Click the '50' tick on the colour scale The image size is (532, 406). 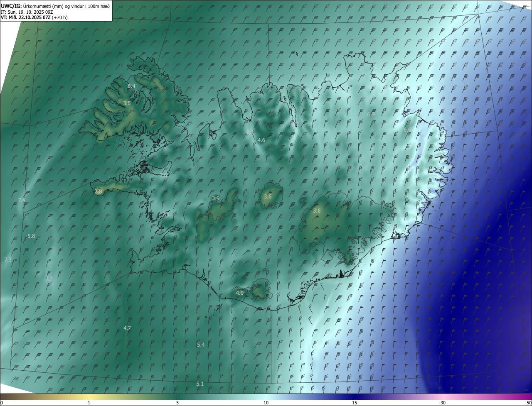[529, 403]
